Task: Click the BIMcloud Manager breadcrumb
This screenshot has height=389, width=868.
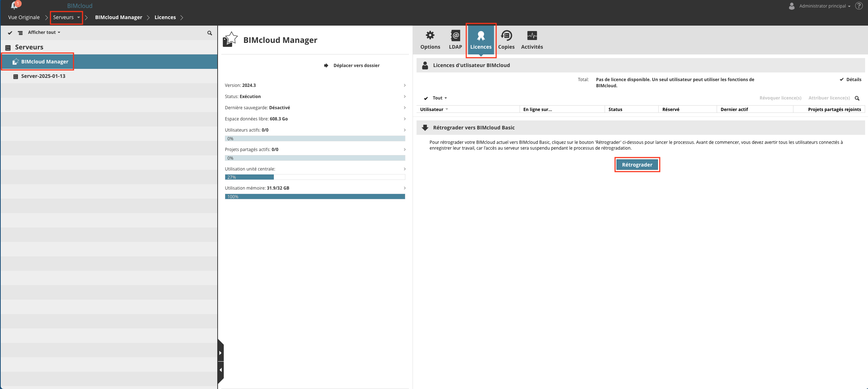Action: coord(119,17)
